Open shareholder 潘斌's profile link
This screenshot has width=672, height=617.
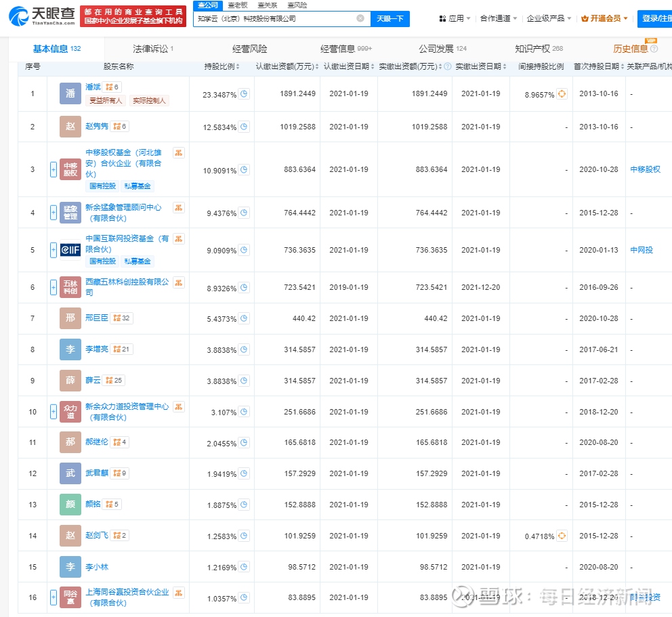pyautogui.click(x=93, y=87)
